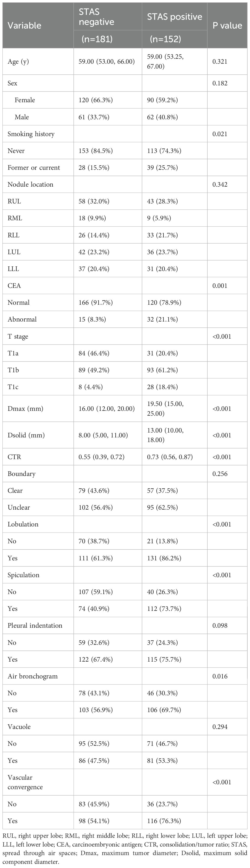Select the Vascular convergence row label
Screen dimensions: 250x868
coord(25,782)
